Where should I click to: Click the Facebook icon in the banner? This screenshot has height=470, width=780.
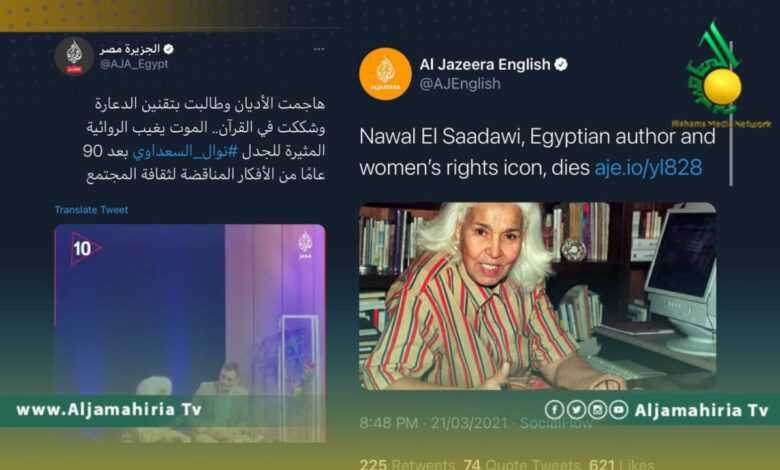click(x=554, y=410)
